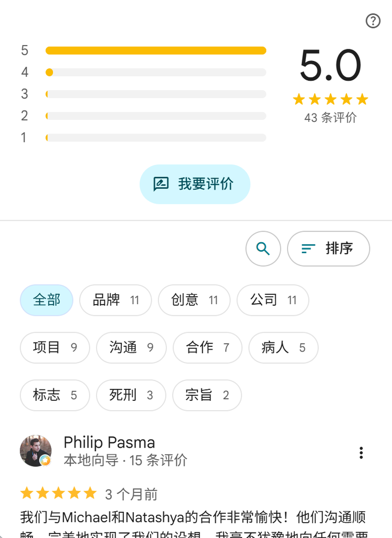Open the help question mark icon
Screen dimensions: 392x538
click(373, 21)
